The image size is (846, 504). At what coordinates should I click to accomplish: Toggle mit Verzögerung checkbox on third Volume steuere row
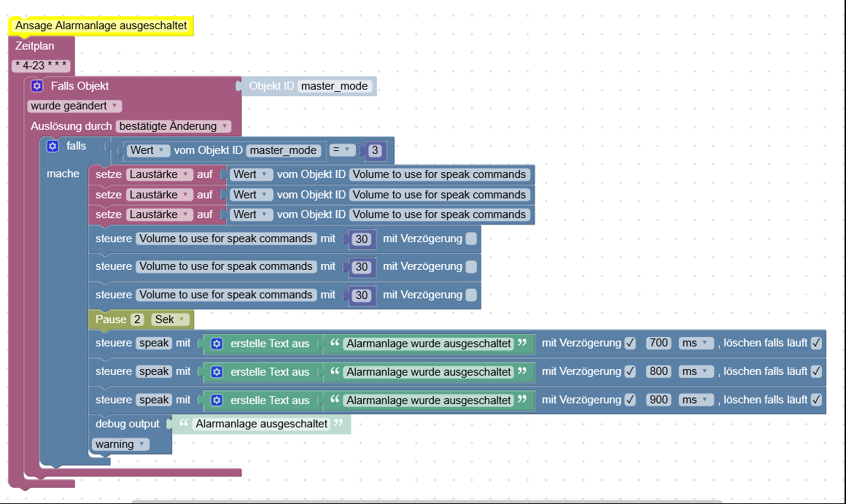[x=471, y=295]
